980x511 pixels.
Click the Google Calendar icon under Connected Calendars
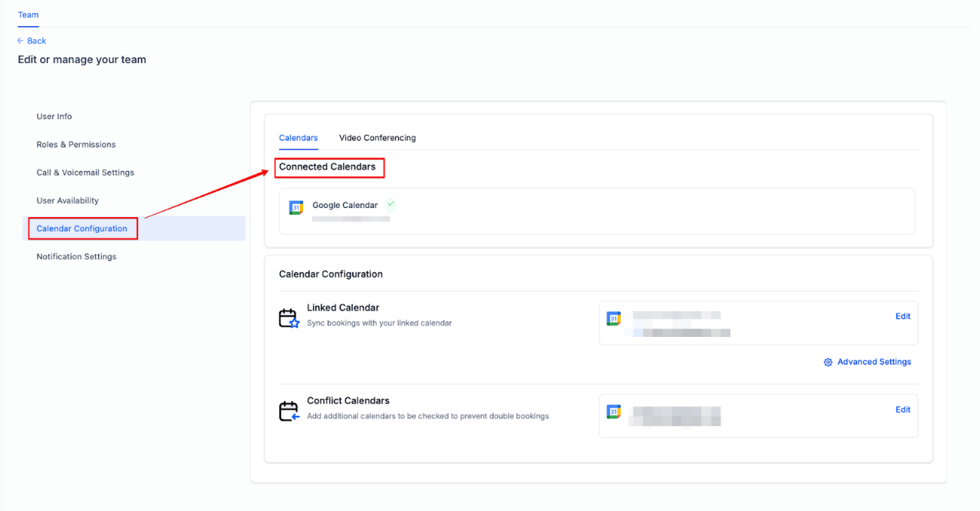pos(295,207)
